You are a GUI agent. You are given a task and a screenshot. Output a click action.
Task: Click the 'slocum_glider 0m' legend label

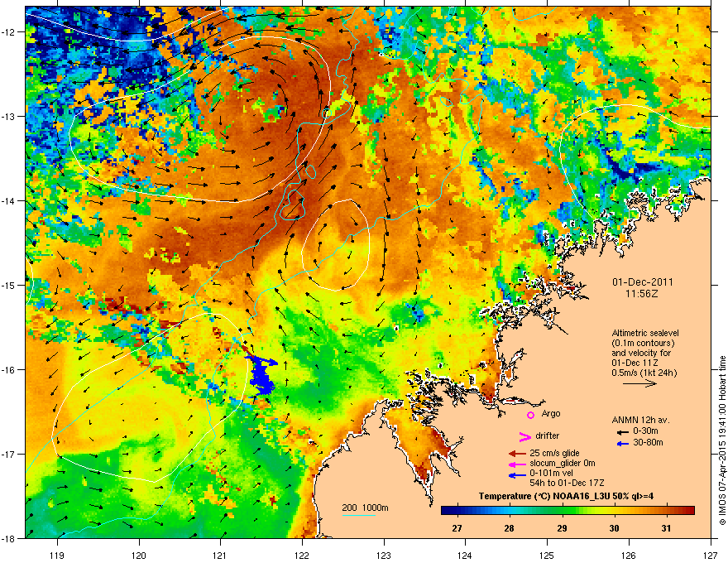point(563,463)
